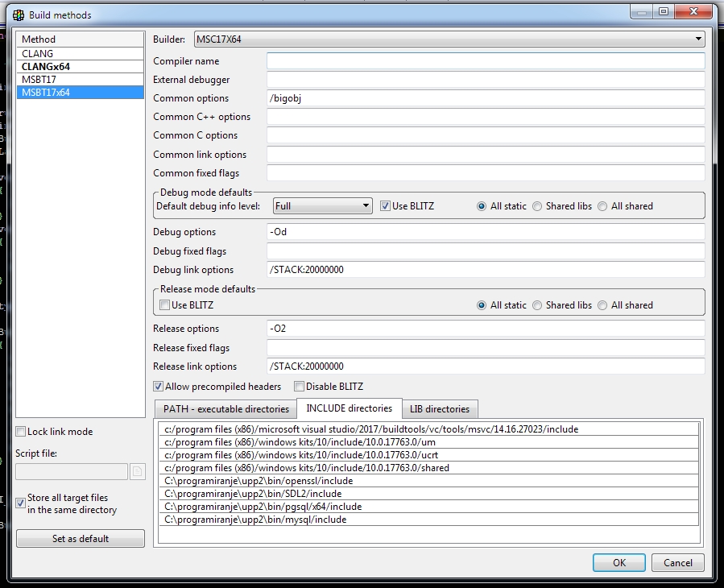Switch to PATH - executable directories tab
Viewport: 724px width, 588px height.
(225, 409)
